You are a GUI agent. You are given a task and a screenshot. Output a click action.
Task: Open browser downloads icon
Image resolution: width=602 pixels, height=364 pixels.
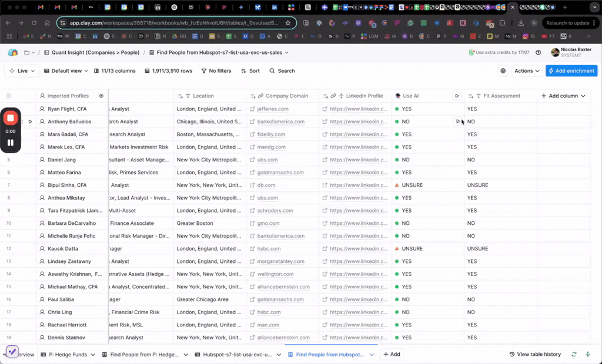(521, 23)
